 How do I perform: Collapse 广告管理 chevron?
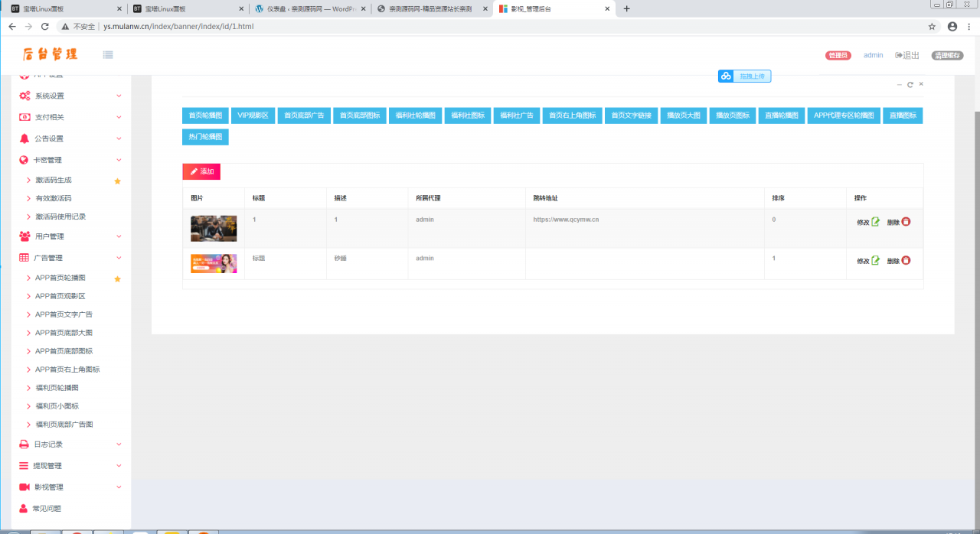[119, 258]
